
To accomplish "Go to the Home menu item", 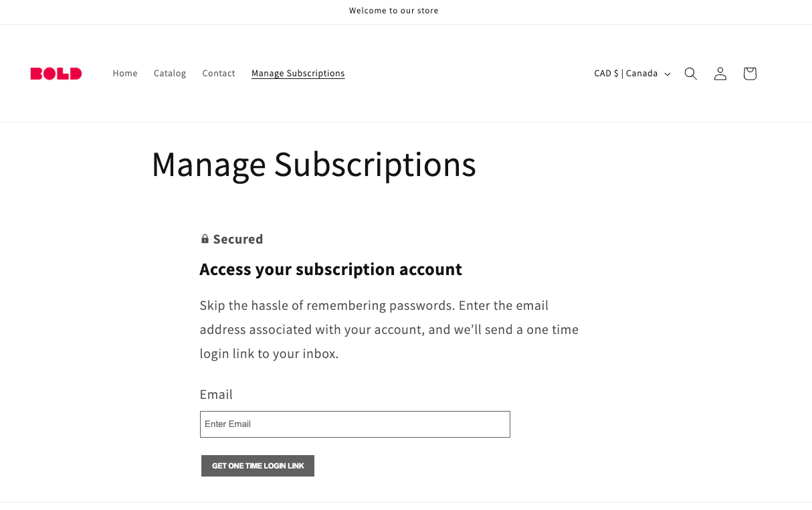I will 125,74.
